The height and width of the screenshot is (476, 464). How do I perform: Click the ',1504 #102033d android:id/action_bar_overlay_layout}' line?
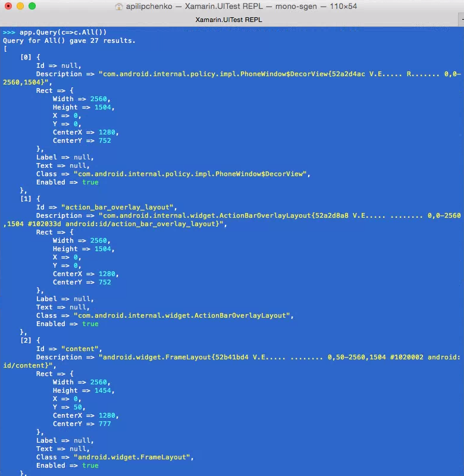(x=115, y=224)
